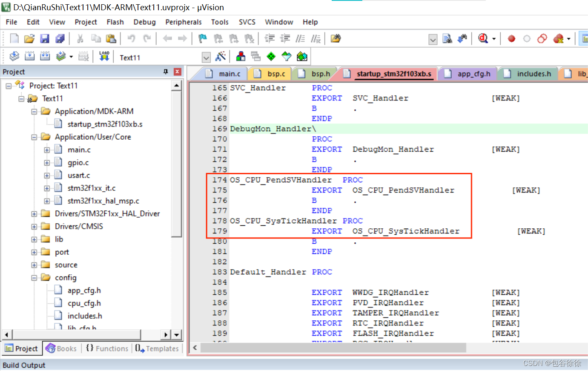Comment out the selected lines

coord(300,39)
